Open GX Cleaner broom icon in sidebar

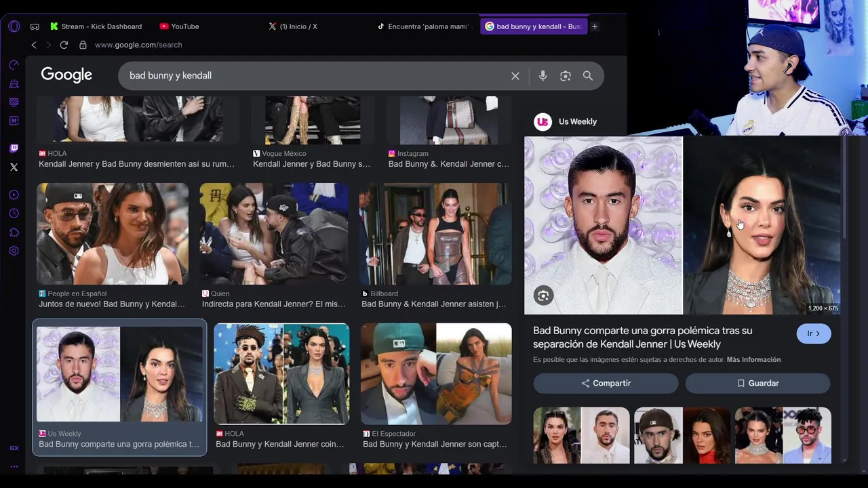[14, 84]
